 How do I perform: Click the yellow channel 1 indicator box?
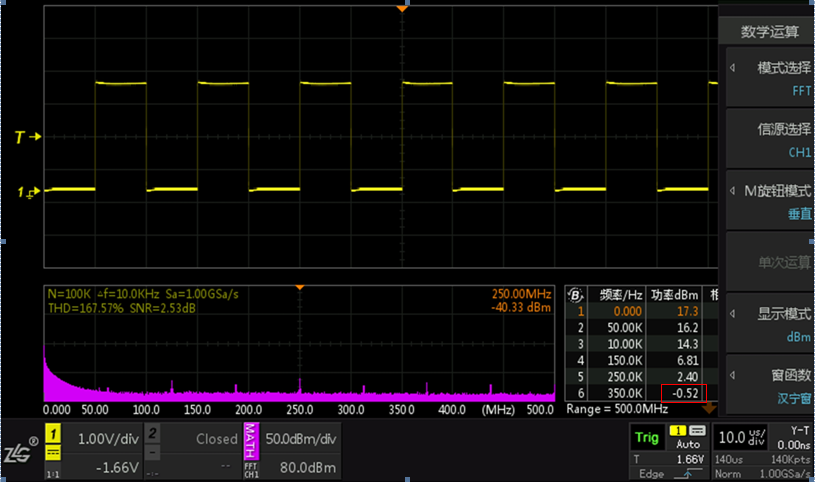pos(50,434)
